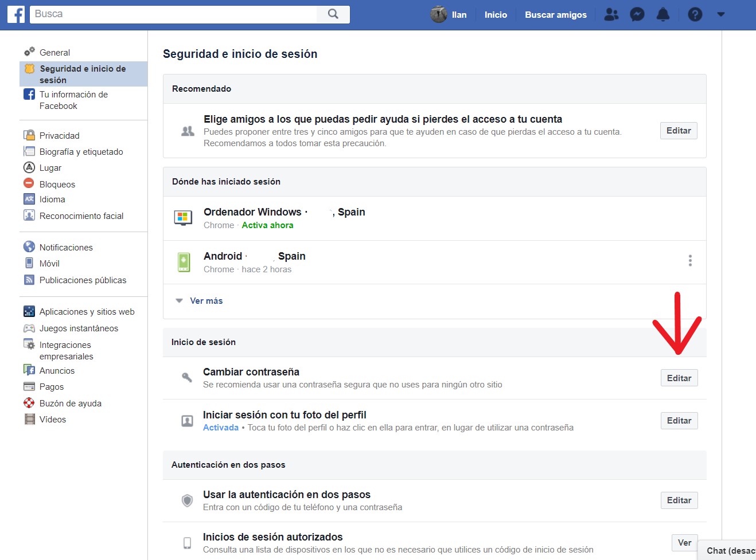Screen dimensions: 756x560
Task: Open the friend requests icon
Action: point(611,15)
